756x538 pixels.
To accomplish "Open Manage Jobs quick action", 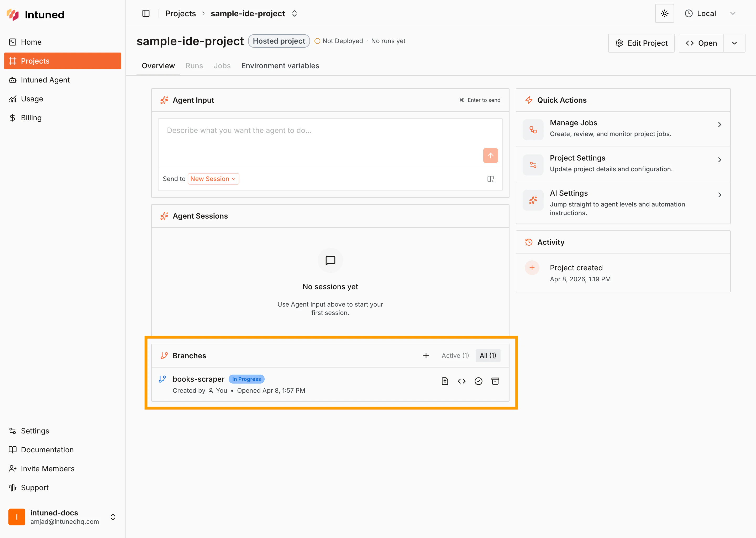I will click(623, 128).
